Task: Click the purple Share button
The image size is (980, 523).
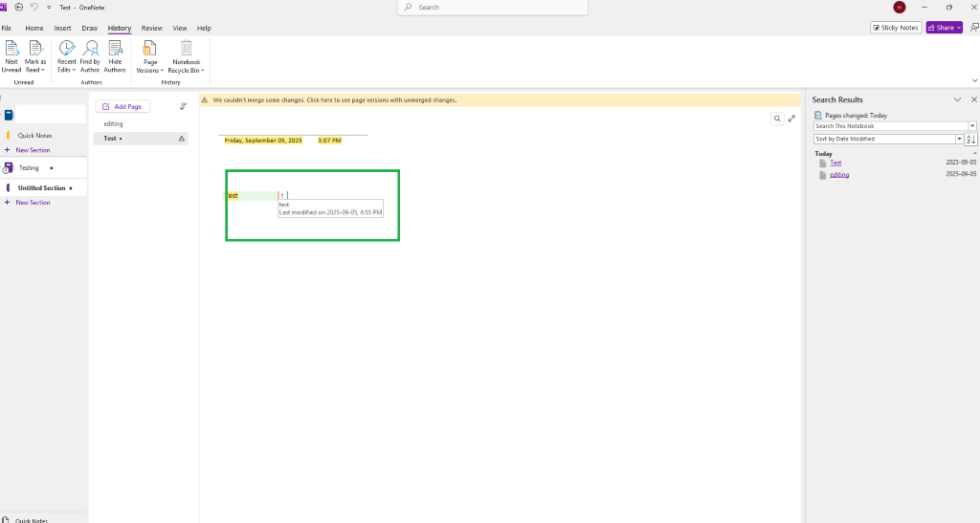Action: tap(945, 28)
